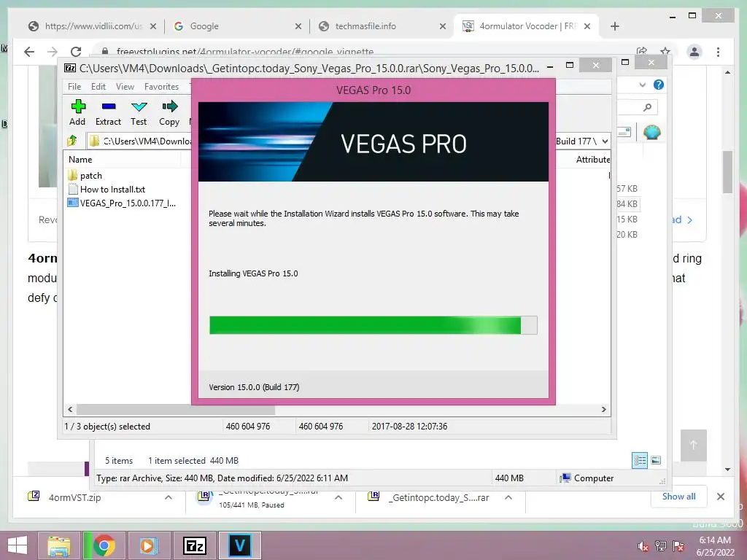Open the VEGAS installer taskbar icon
This screenshot has height=560, width=747.
click(239, 545)
